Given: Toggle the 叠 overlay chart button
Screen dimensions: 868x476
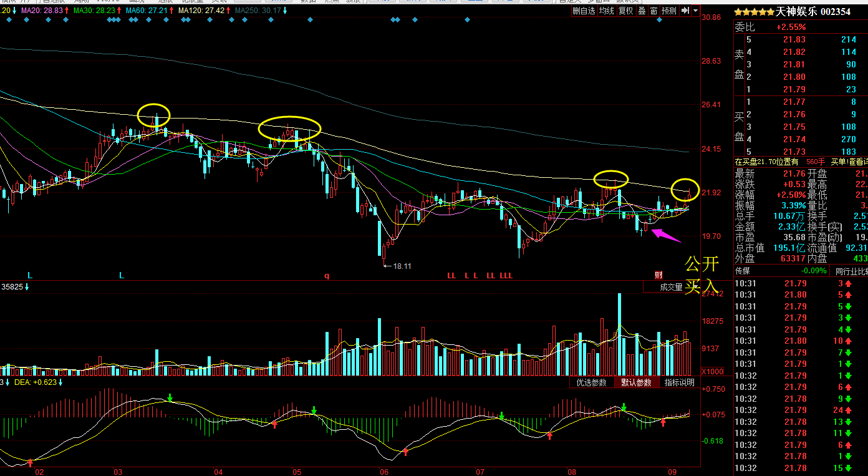Looking at the screenshot, I should [642, 11].
